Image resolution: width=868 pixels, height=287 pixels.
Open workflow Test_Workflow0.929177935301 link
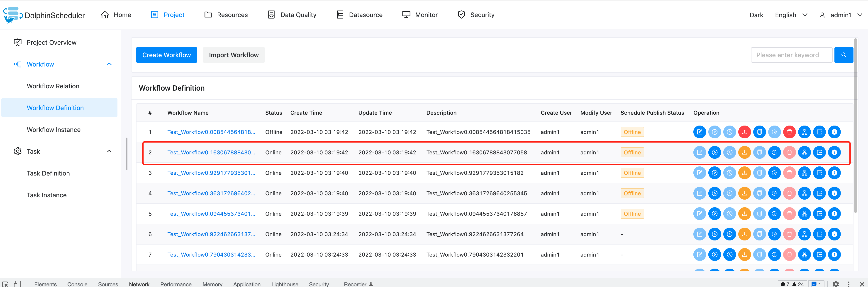point(211,173)
